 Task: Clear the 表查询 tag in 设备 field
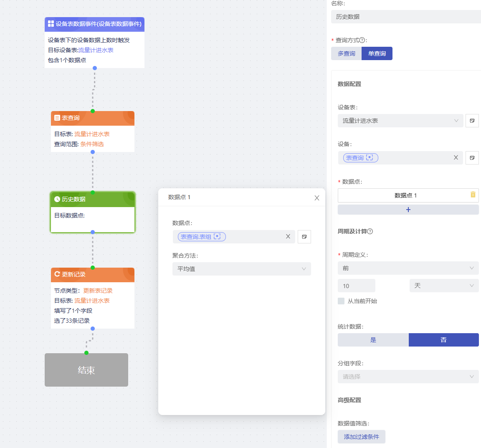coord(456,157)
